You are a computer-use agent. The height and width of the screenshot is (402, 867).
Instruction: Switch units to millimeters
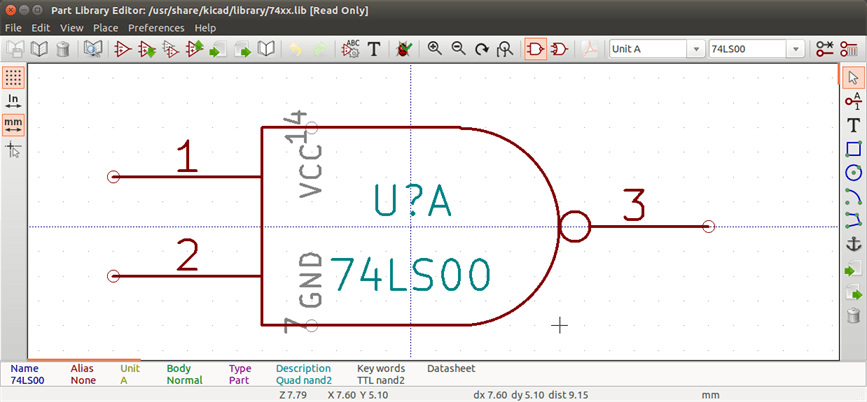[13, 125]
